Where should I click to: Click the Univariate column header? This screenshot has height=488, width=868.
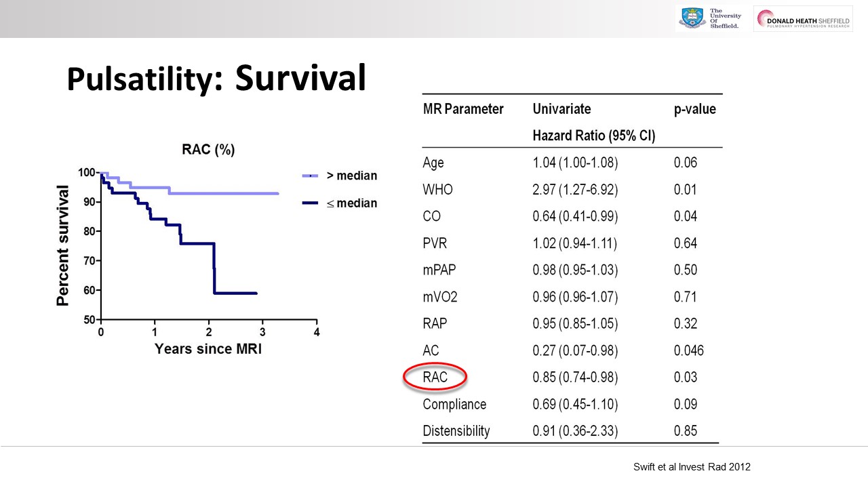click(561, 109)
